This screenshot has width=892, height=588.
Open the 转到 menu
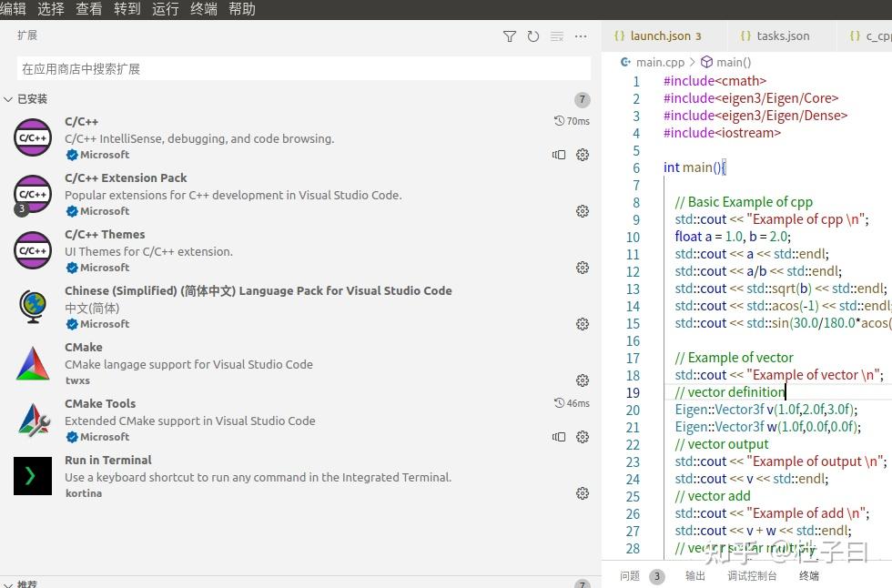click(127, 9)
